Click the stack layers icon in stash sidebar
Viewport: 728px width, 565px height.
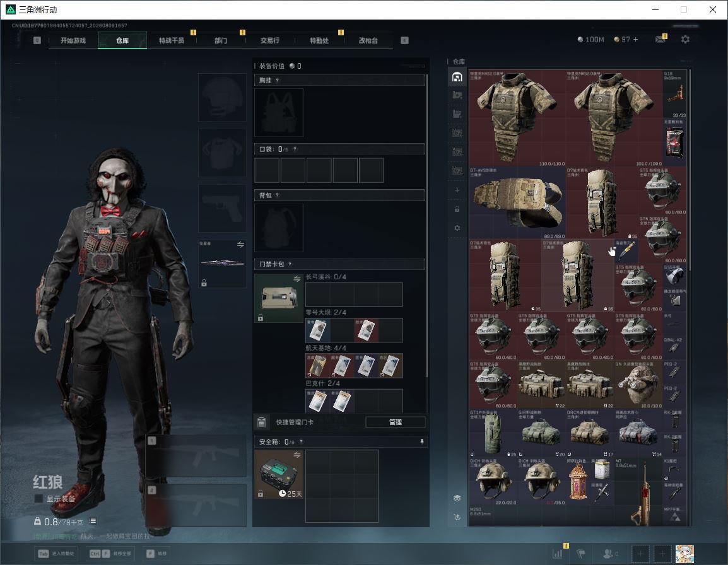pyautogui.click(x=457, y=498)
